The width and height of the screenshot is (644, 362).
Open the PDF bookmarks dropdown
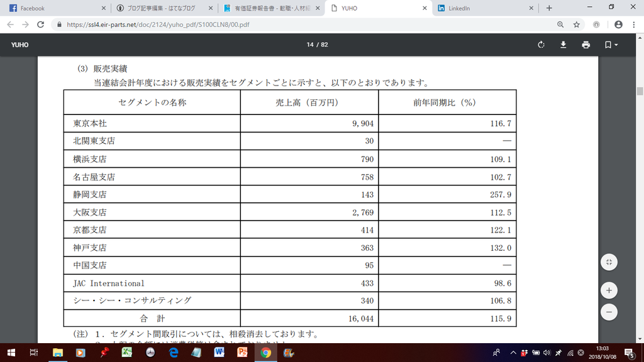pos(611,45)
